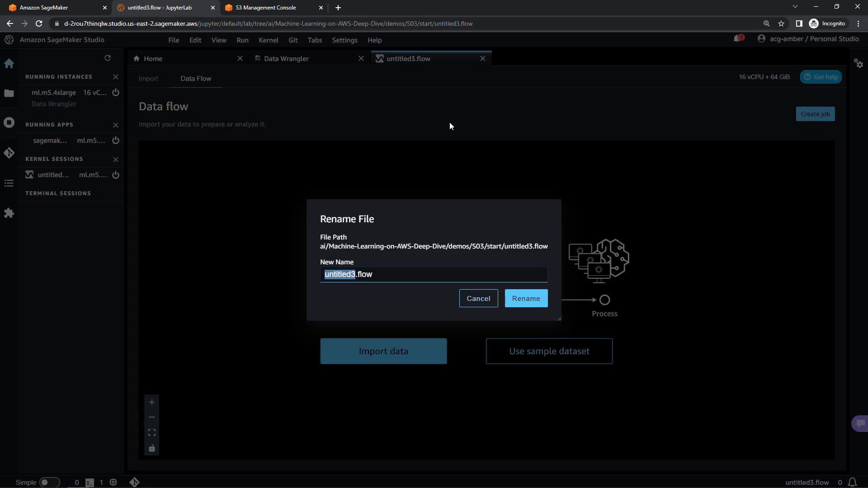Image resolution: width=868 pixels, height=488 pixels.
Task: Toggle Simple interface mode switch
Action: point(49,483)
